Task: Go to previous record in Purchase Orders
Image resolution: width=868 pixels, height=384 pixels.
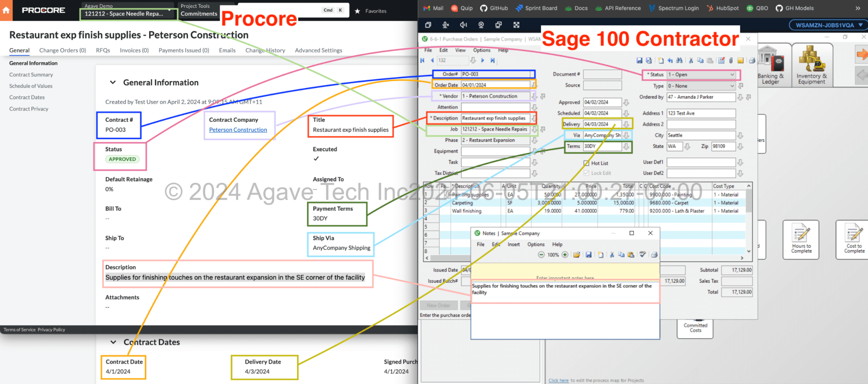Action: click(x=432, y=60)
